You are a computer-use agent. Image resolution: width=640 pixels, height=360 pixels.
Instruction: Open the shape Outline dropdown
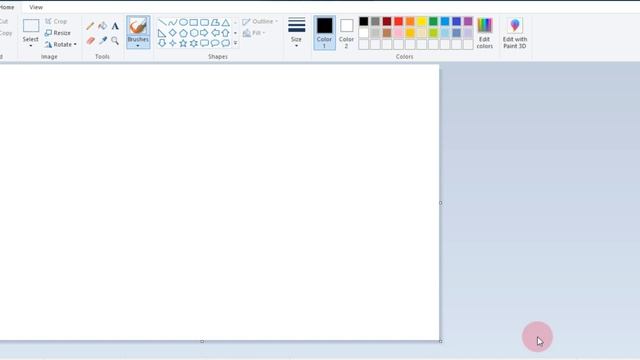260,21
